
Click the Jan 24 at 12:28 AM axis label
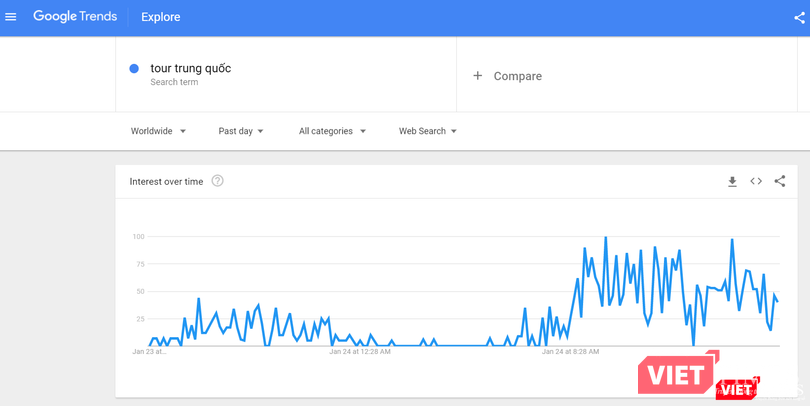tap(360, 352)
